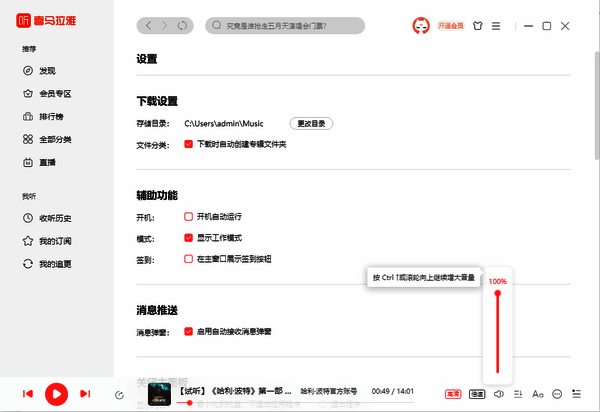Click the 开通会员 button
Viewport: 600px width, 412px height.
click(450, 26)
